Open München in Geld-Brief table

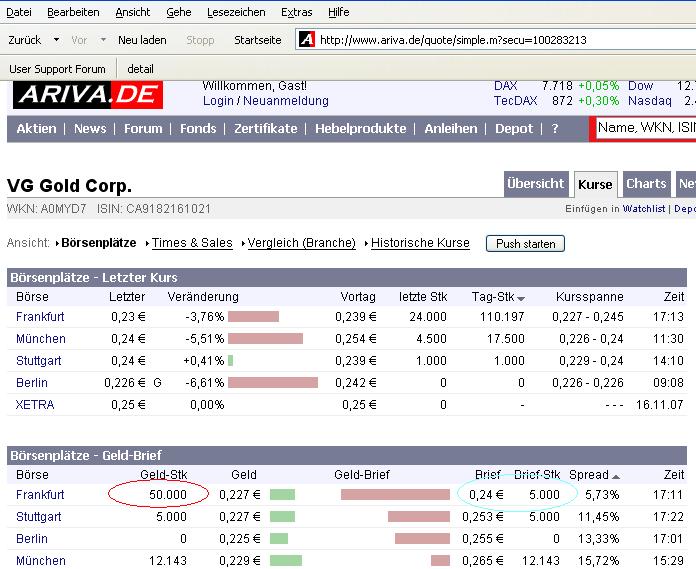click(41, 561)
